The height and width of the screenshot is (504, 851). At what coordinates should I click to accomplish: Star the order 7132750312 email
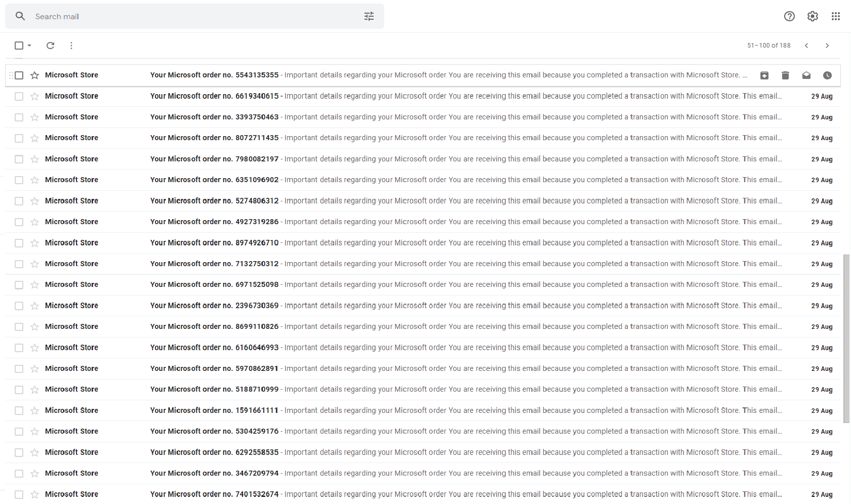click(34, 264)
